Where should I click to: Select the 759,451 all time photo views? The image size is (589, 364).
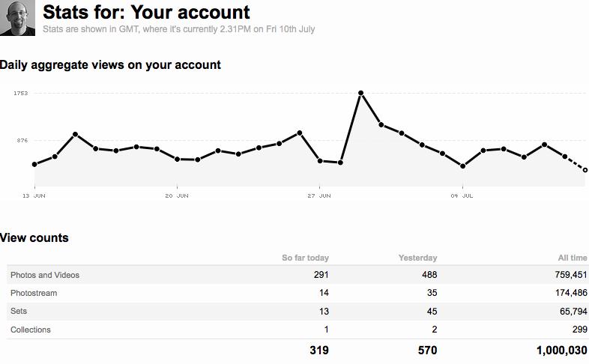click(571, 275)
